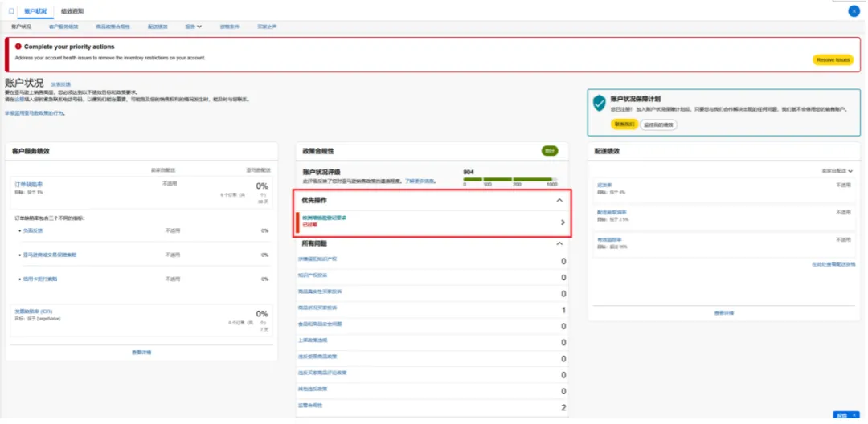The width and height of the screenshot is (868, 424).
Task: Open the 报告 dropdown menu
Action: [194, 26]
